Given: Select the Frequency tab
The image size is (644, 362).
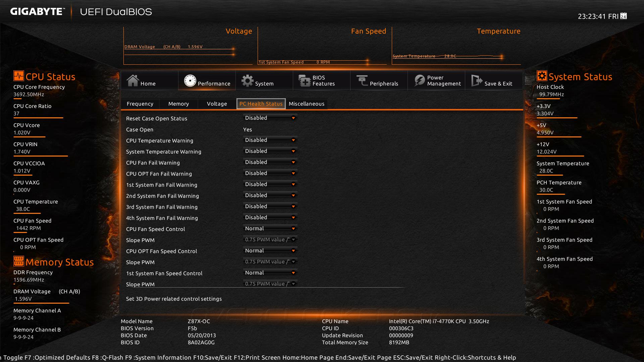Looking at the screenshot, I should point(140,104).
